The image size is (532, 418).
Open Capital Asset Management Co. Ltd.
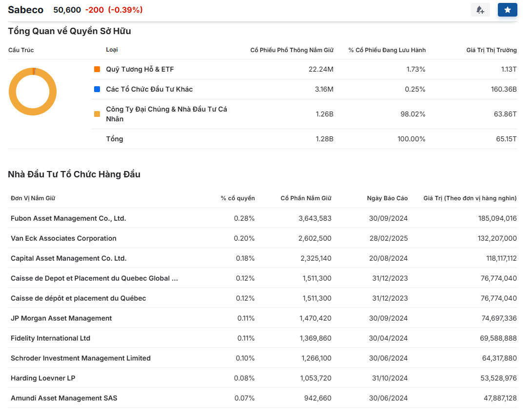tap(69, 258)
